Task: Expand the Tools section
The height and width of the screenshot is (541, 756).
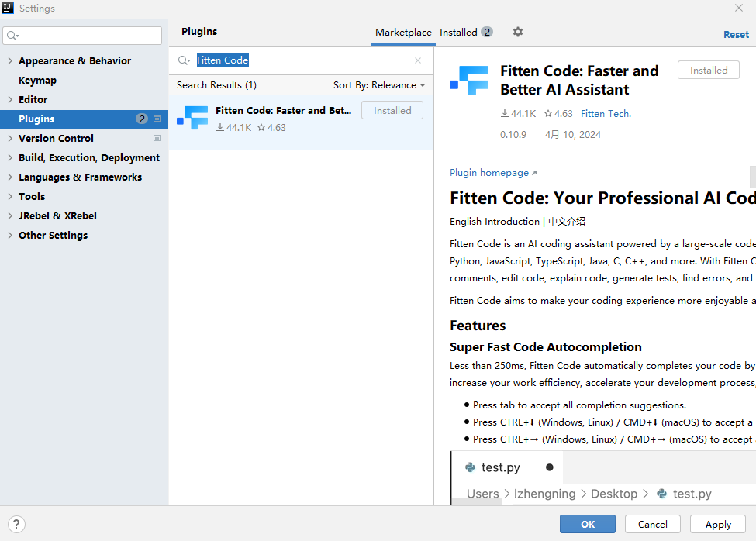Action: coord(10,196)
